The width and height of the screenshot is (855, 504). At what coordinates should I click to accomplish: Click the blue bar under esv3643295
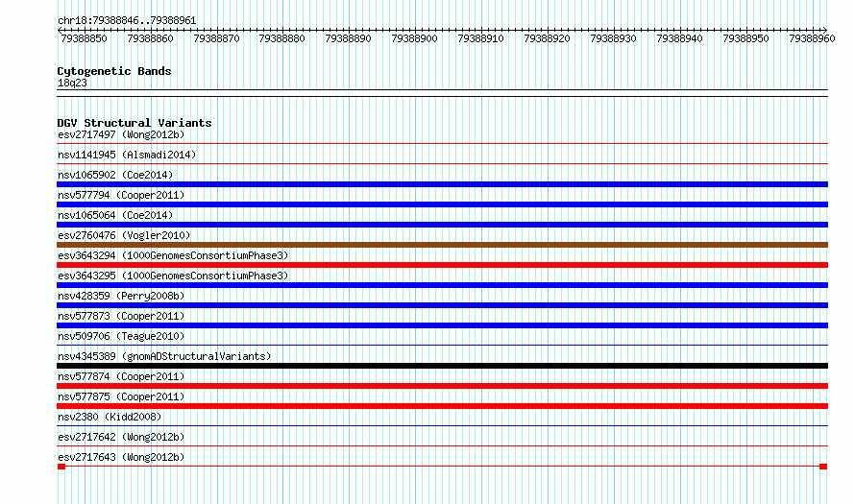tap(442, 285)
